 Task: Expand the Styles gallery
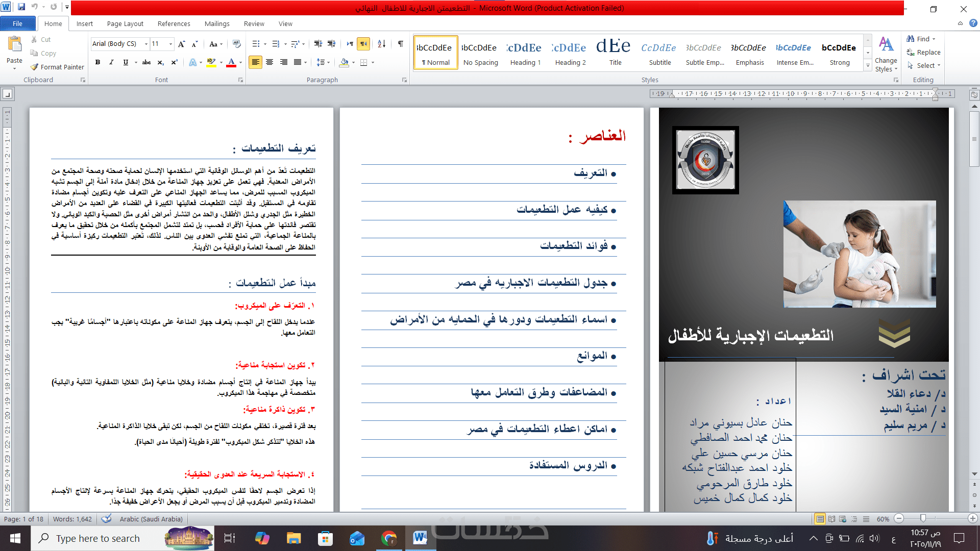pyautogui.click(x=868, y=65)
